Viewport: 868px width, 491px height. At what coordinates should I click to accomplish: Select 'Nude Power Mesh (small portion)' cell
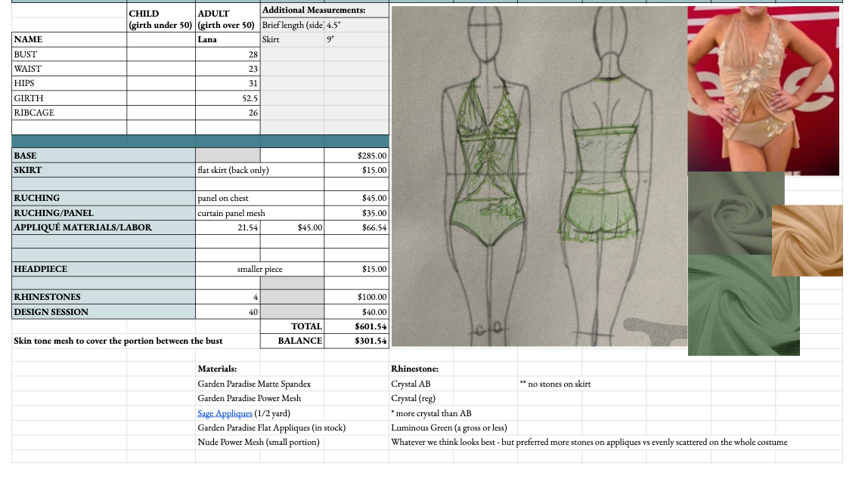point(259,442)
